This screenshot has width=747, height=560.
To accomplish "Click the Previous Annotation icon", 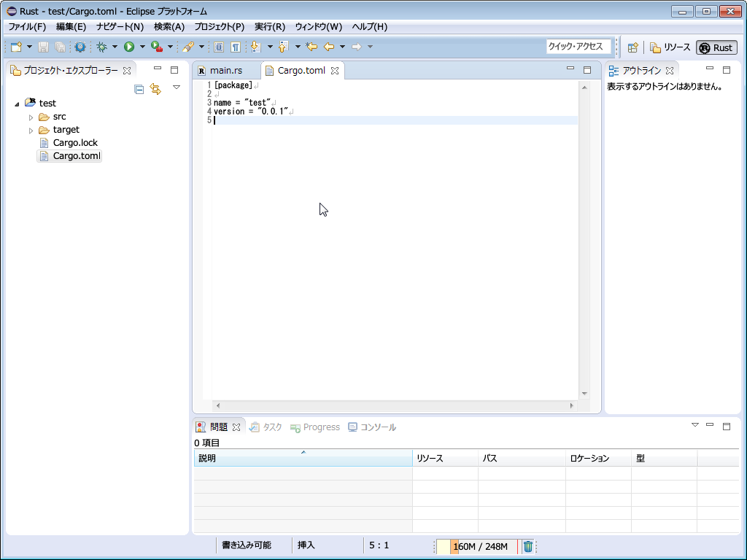I will click(284, 47).
